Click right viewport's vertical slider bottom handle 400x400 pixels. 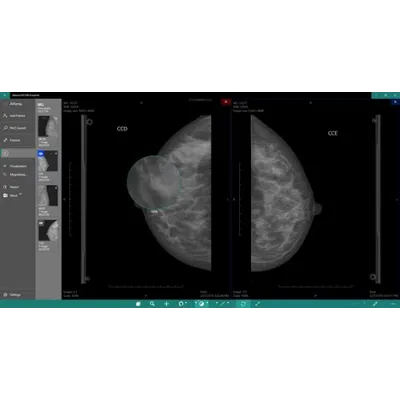[373, 277]
